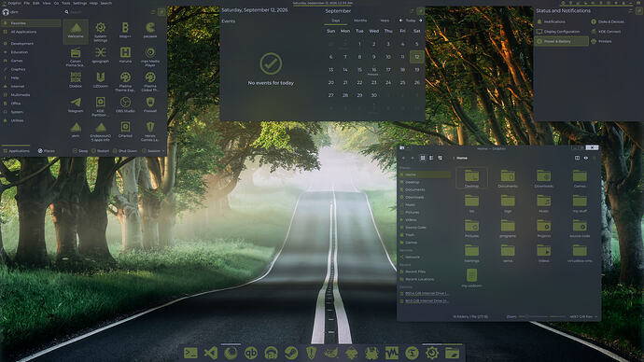Image resolution: width=644 pixels, height=362 pixels.
Task: Open the headphones audio app in dock
Action: [x=271, y=353]
